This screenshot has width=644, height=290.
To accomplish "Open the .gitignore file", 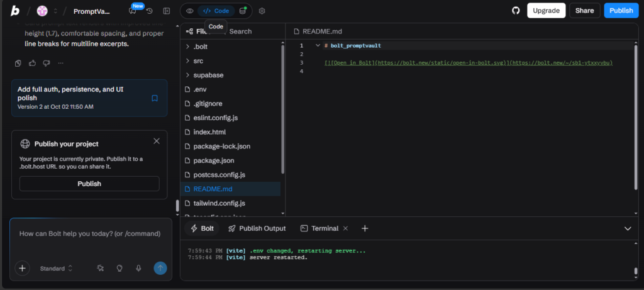I will pyautogui.click(x=230, y=104).
